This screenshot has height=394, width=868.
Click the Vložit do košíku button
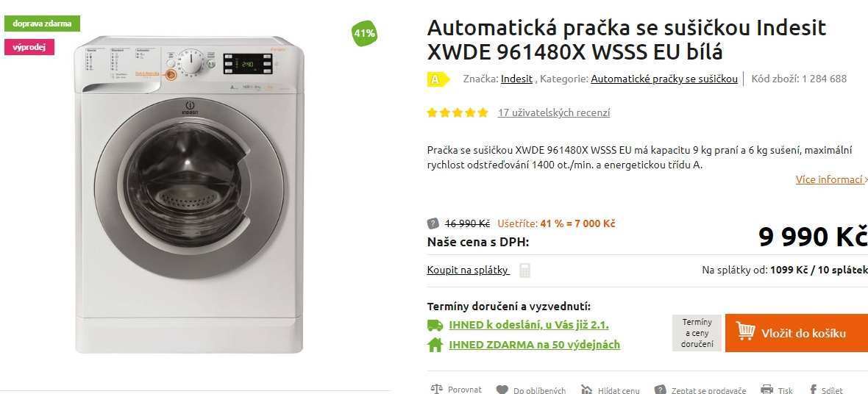796,333
